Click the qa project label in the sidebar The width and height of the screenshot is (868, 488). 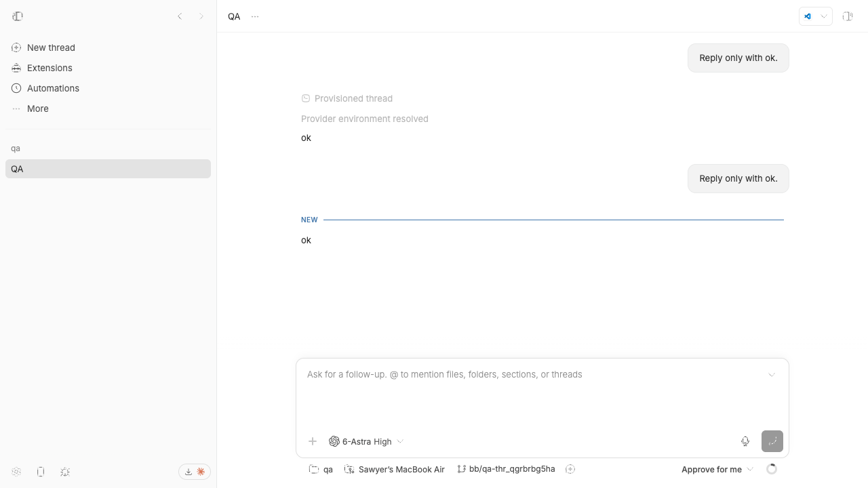tap(16, 148)
